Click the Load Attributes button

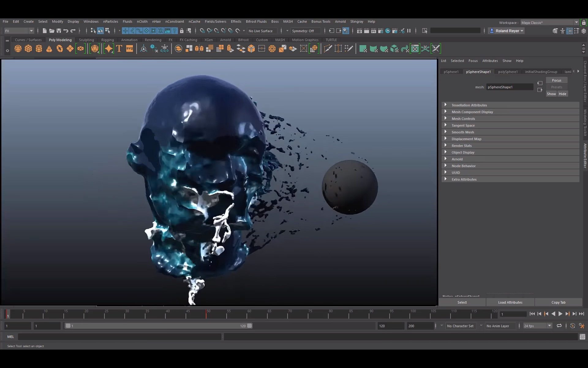coord(510,302)
